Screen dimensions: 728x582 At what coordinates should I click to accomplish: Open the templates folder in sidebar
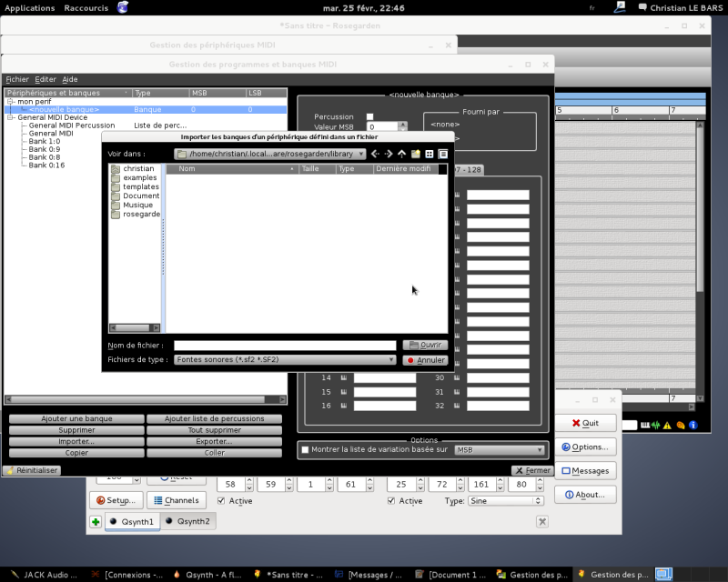click(x=136, y=186)
